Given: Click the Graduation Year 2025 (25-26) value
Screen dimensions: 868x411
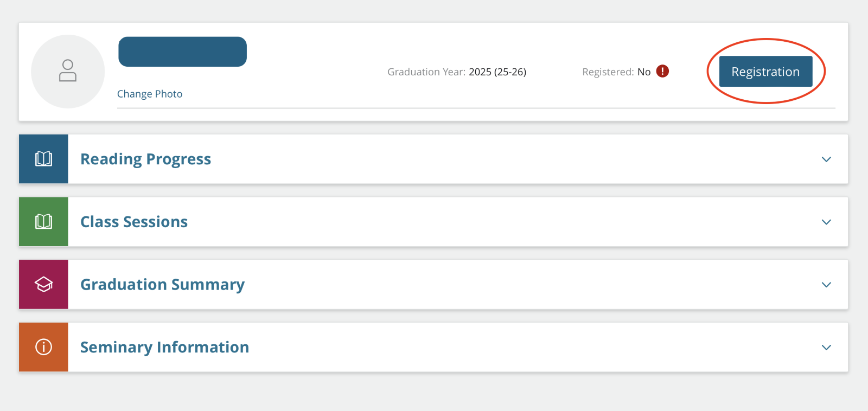Looking at the screenshot, I should click(x=497, y=72).
